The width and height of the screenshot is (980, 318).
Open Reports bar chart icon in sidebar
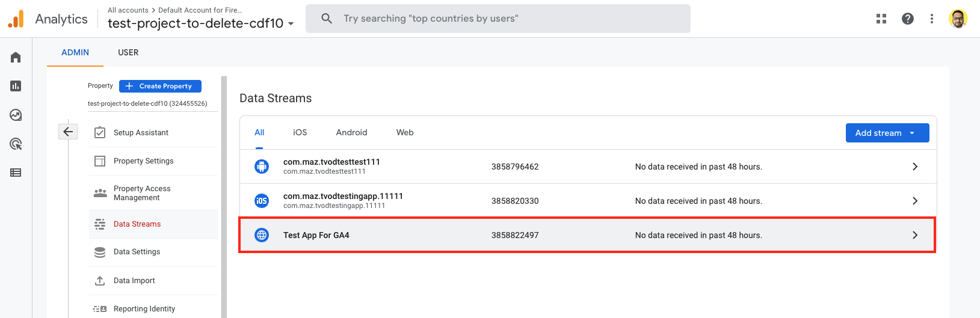pos(16,86)
